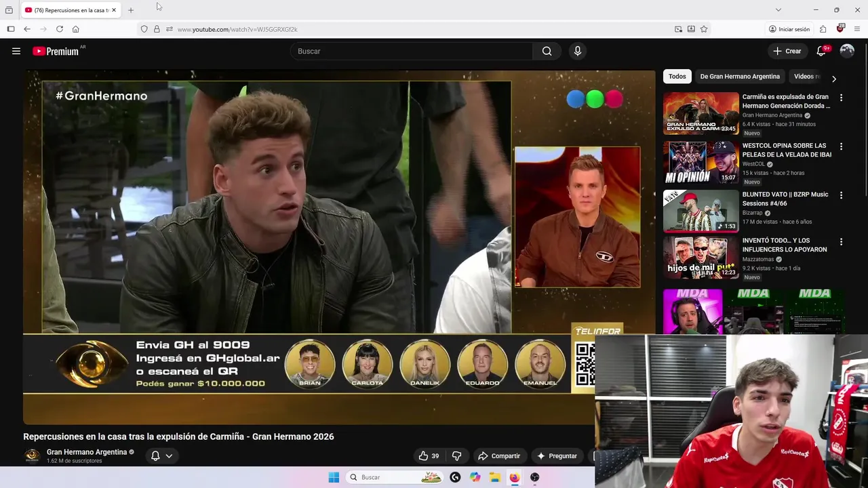This screenshot has width=868, height=488.
Task: Go to the YouTube Premium home logo
Action: [56, 51]
